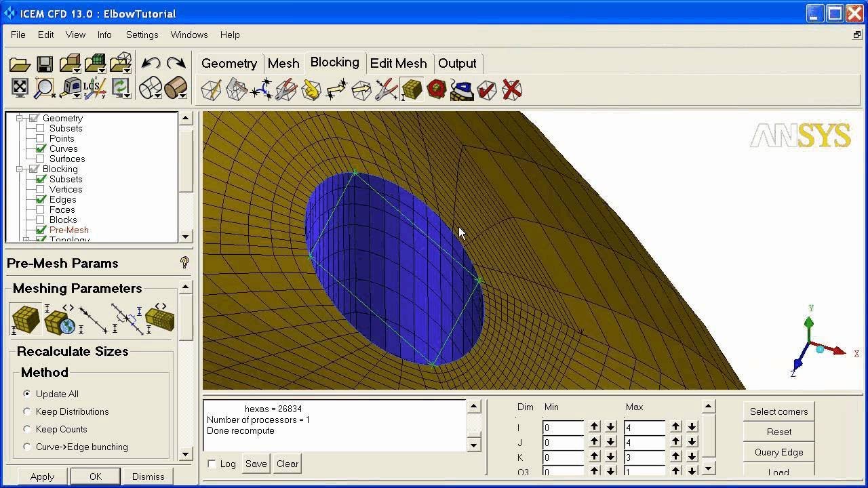Run Block Checks with the checkmark icon
The width and height of the screenshot is (868, 488).
coord(487,90)
